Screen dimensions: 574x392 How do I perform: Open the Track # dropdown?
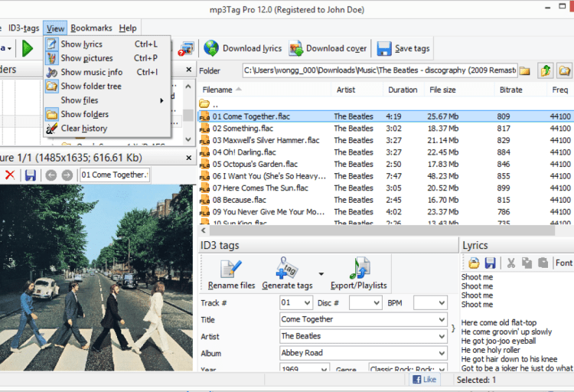pos(307,303)
